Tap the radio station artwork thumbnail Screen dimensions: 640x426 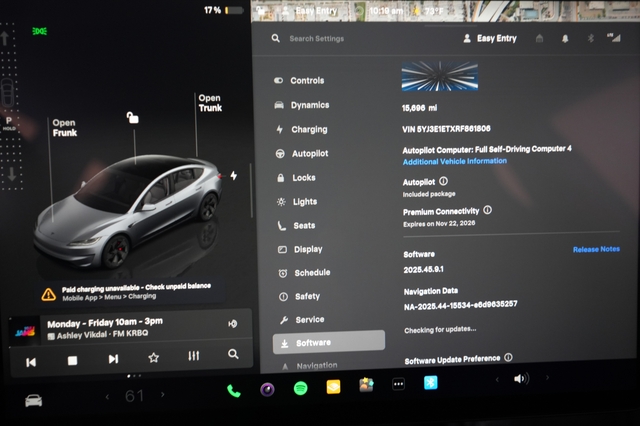click(25, 332)
